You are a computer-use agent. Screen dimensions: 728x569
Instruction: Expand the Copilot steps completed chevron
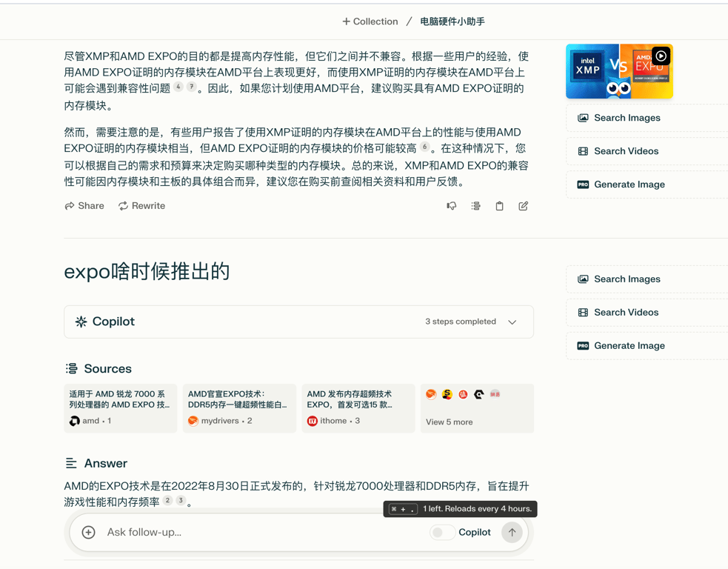512,322
